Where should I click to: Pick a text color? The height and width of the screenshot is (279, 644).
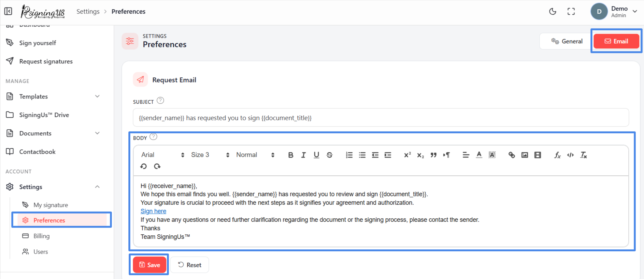(x=479, y=155)
